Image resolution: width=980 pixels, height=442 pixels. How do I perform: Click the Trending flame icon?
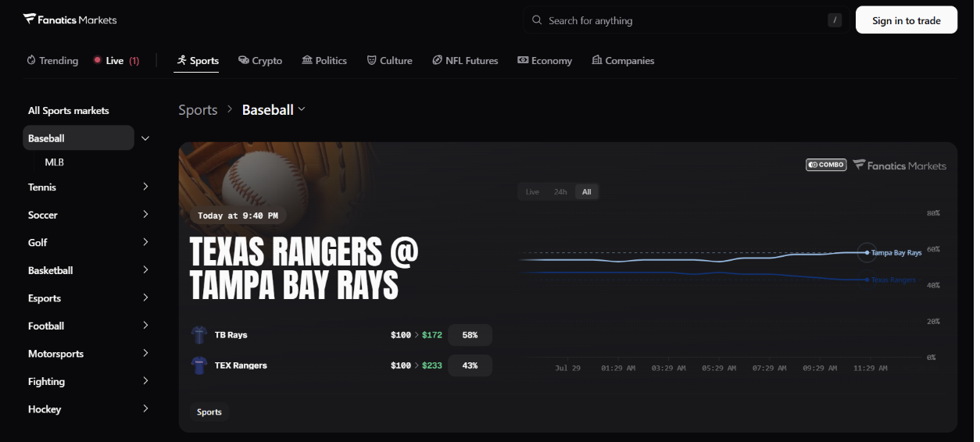click(31, 60)
